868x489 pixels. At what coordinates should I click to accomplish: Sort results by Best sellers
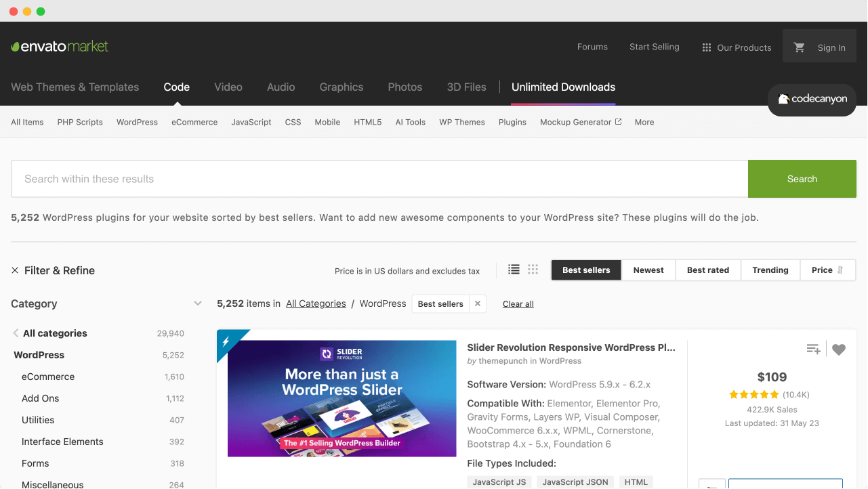(x=586, y=270)
